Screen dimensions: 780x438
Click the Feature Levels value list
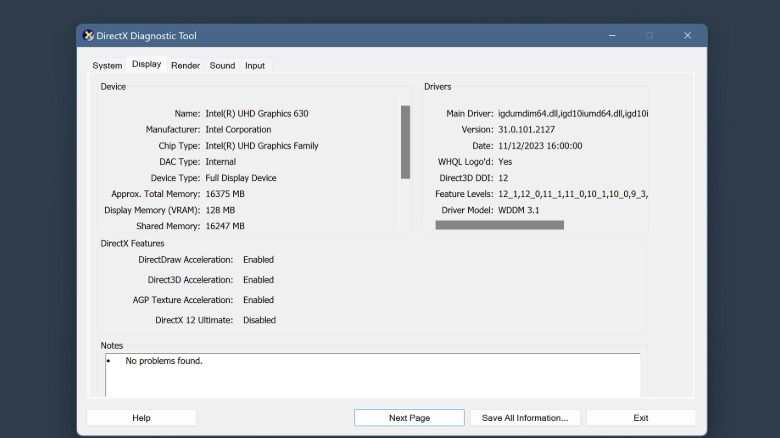click(573, 194)
